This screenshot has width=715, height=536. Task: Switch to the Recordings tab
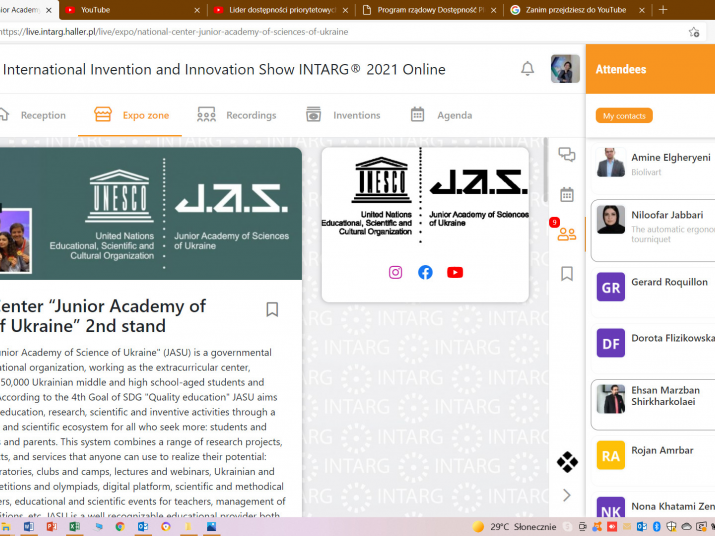pyautogui.click(x=236, y=115)
